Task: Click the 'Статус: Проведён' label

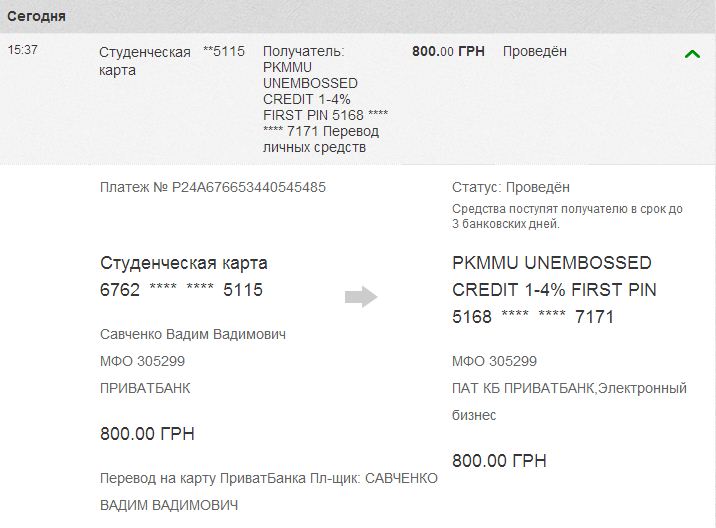Action: point(510,187)
